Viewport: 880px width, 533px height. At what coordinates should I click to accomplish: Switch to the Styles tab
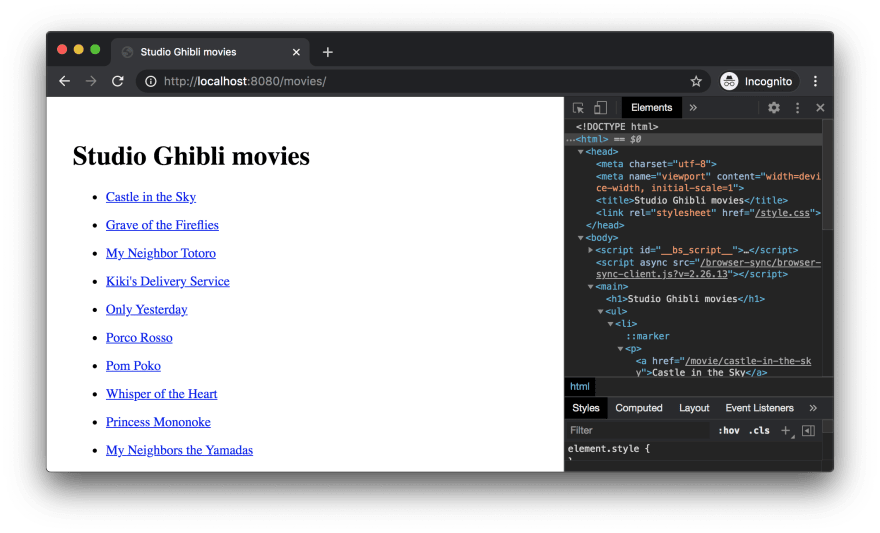(x=585, y=408)
